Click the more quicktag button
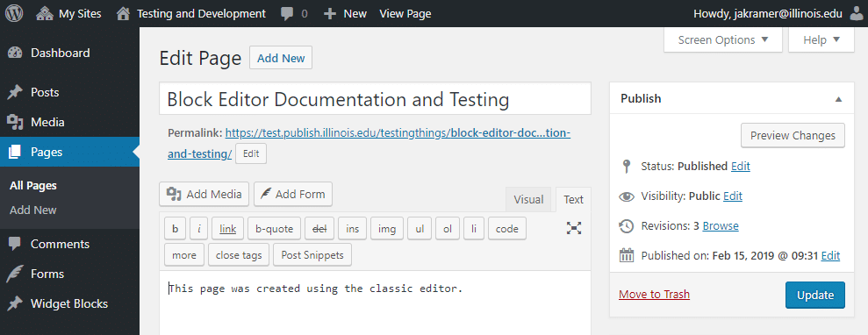This screenshot has width=868, height=335. tap(184, 255)
